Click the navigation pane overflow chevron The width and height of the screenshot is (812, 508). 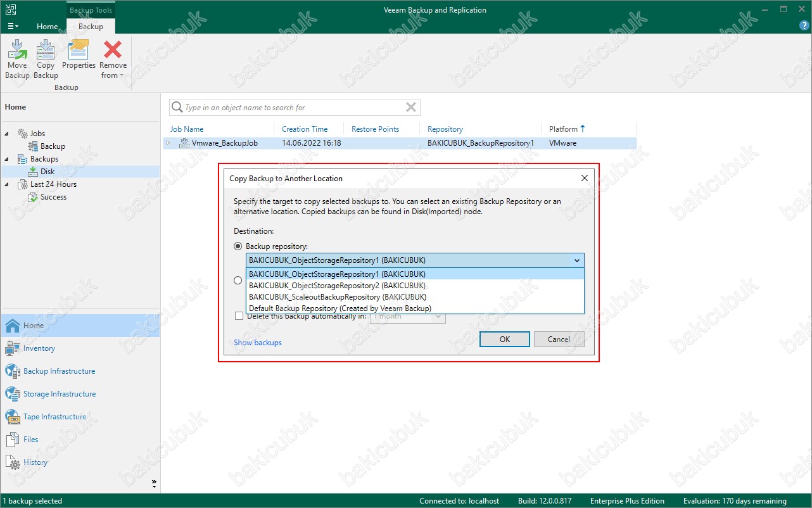(x=154, y=483)
